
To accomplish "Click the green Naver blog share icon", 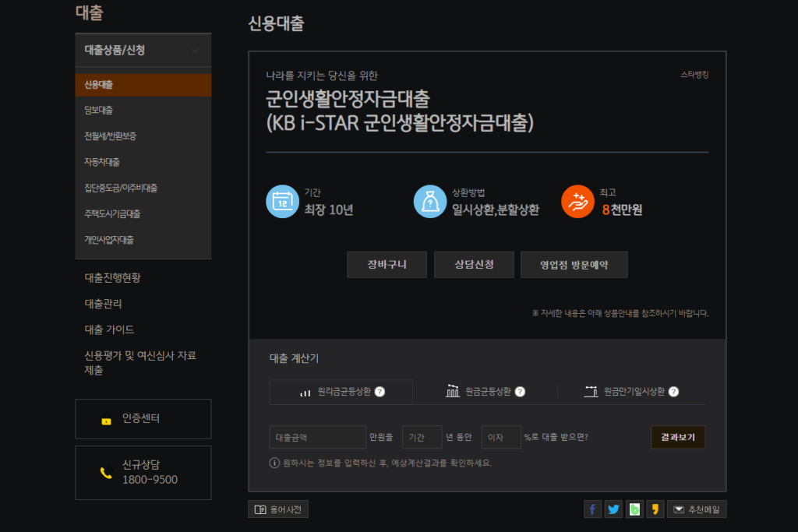I will [x=634, y=509].
